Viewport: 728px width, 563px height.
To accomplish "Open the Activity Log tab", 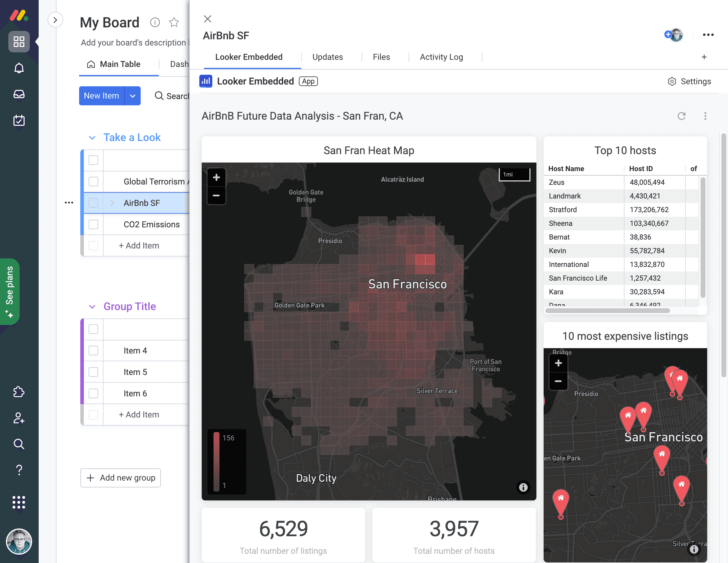I will pos(441,57).
